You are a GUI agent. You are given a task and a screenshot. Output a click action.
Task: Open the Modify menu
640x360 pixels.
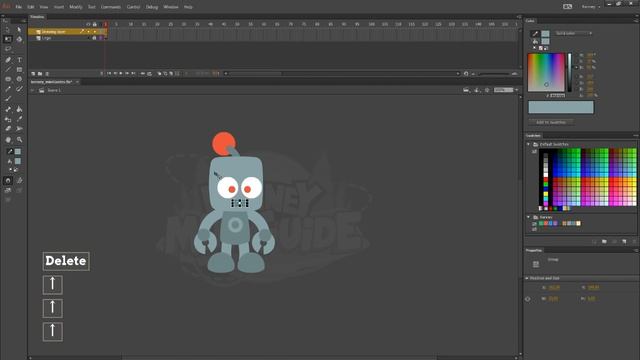click(x=76, y=7)
